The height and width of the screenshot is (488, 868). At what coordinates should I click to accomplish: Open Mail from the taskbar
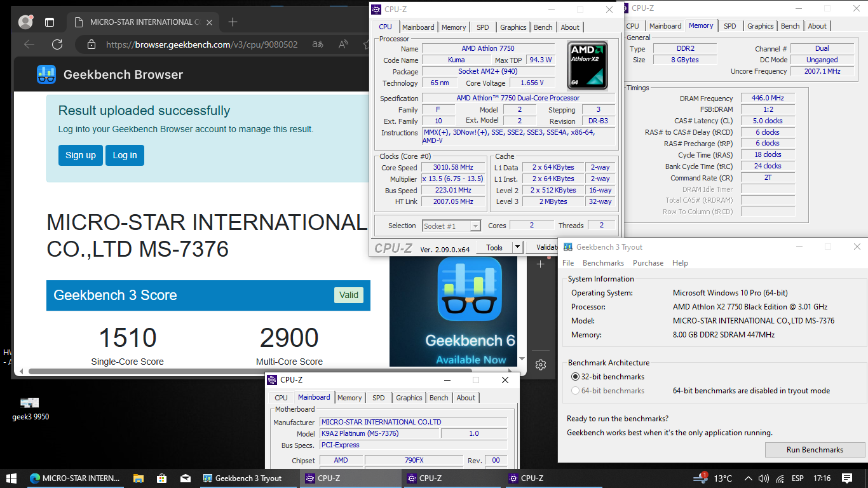point(185,478)
